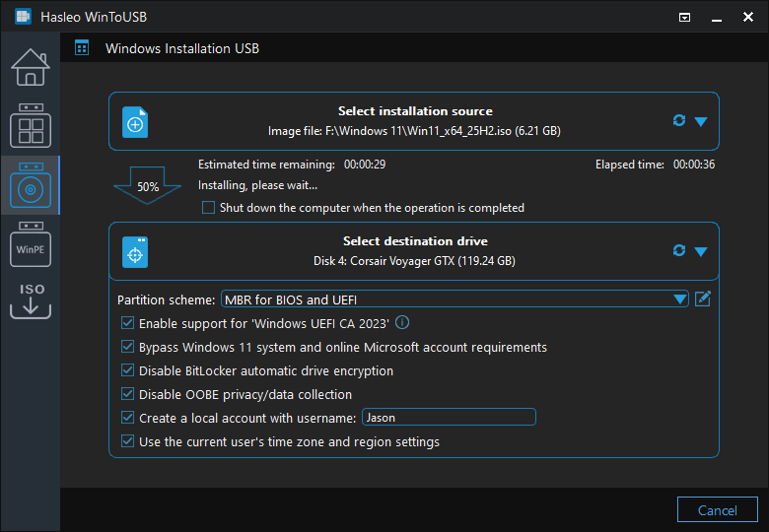Toggle shut down computer when operation completes
The height and width of the screenshot is (532, 769).
click(x=208, y=208)
